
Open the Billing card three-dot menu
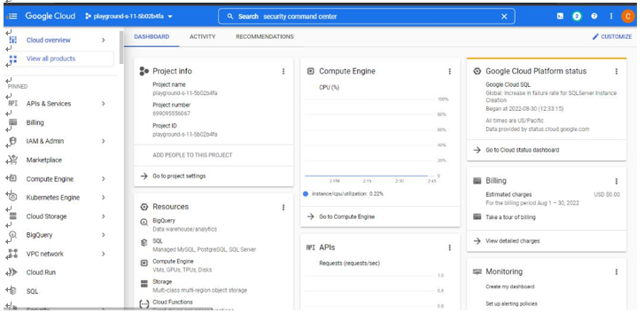click(617, 181)
